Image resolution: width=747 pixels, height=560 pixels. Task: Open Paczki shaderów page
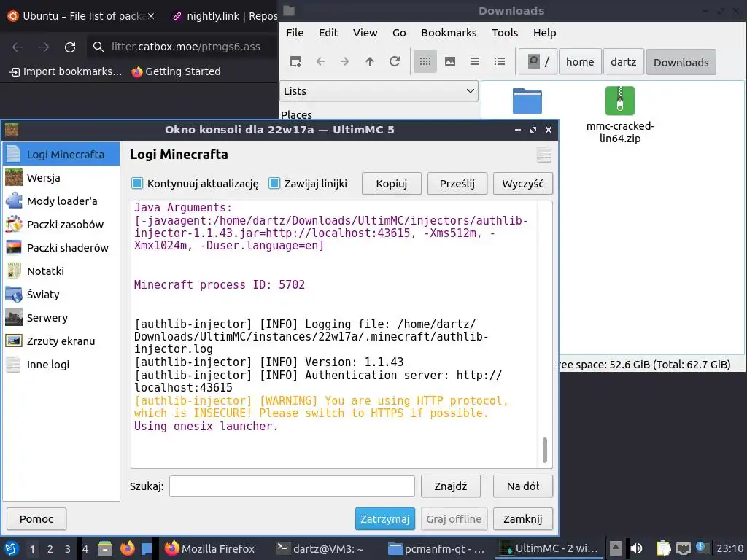click(x=61, y=248)
